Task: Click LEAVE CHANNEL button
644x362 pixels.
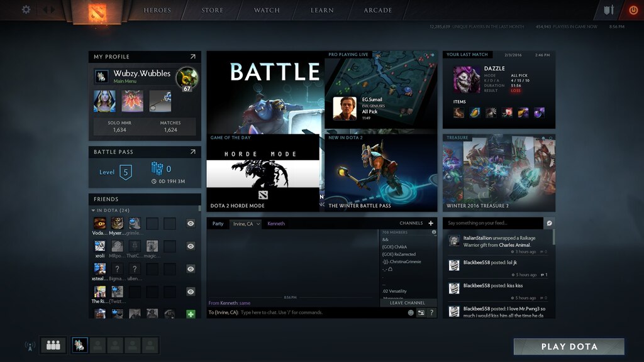Action: [x=408, y=303]
